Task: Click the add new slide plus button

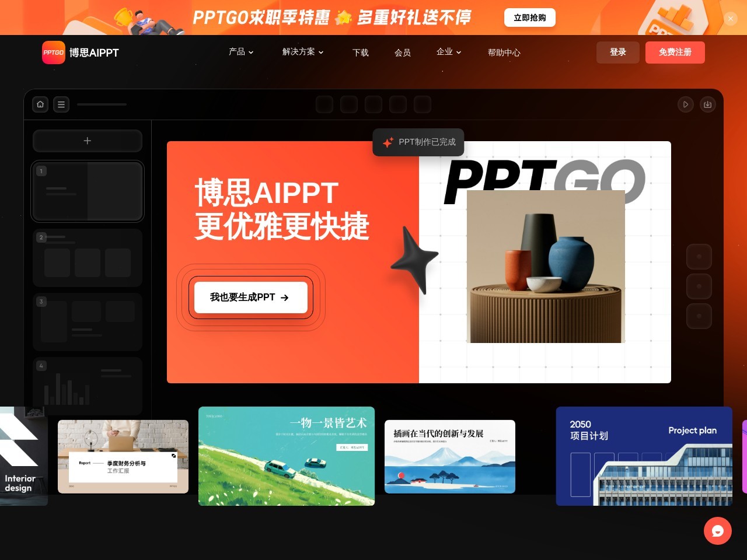Action: coord(87,141)
